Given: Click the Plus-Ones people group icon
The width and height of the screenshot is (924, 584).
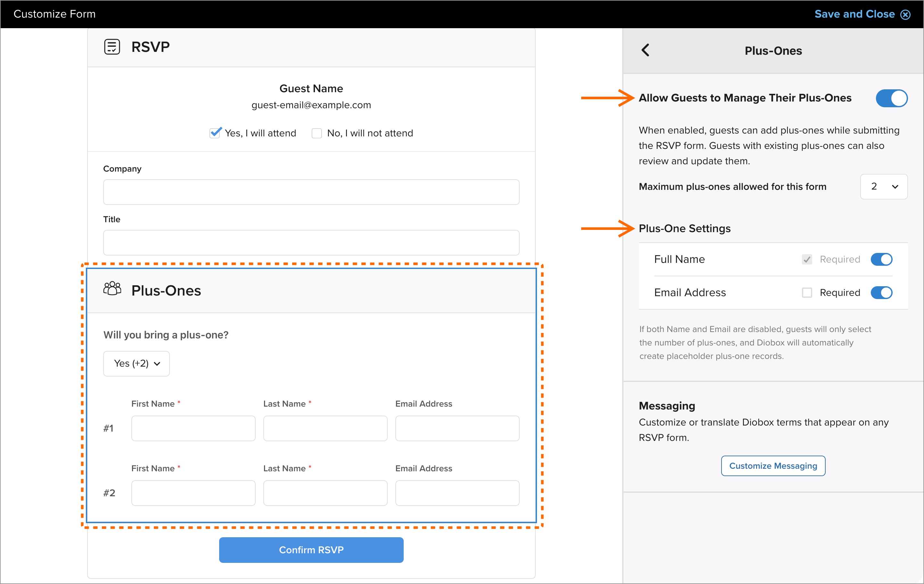Looking at the screenshot, I should (112, 288).
